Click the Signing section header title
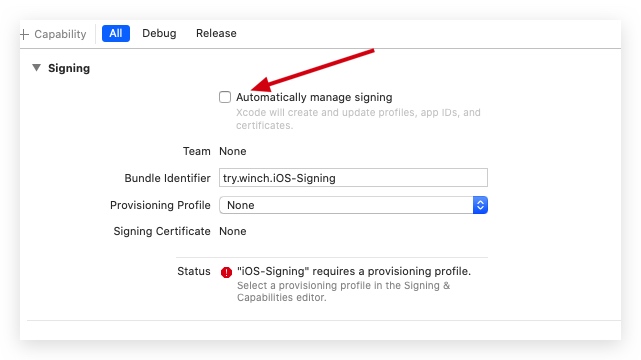Screen dimensions: 641x360 point(69,68)
